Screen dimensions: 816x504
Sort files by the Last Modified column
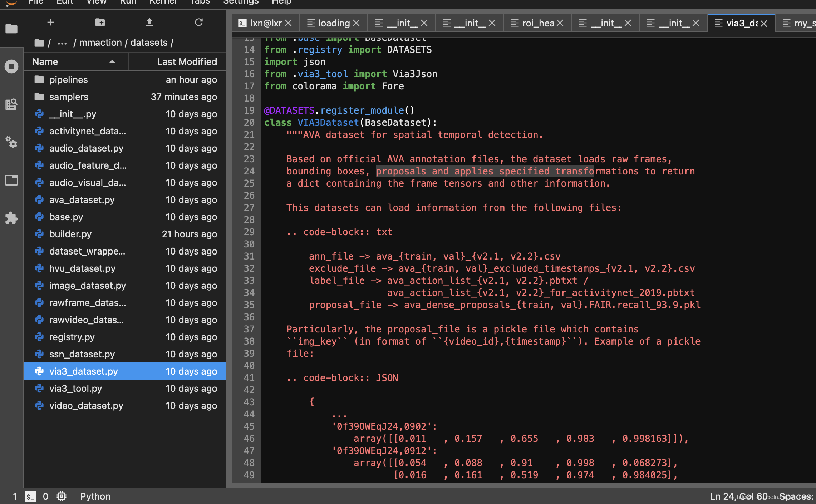(187, 62)
